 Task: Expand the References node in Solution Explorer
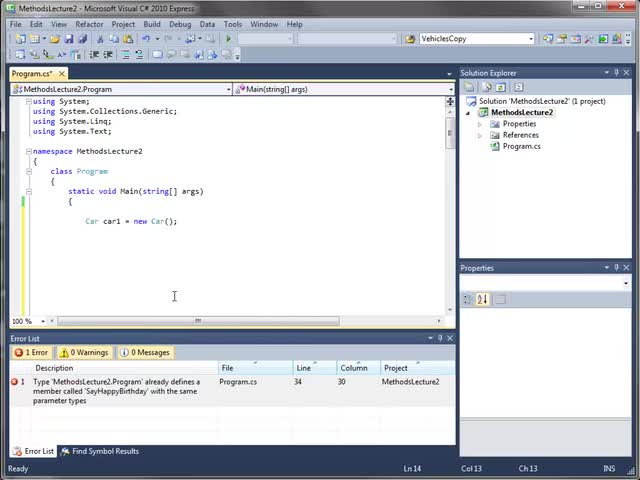[480, 135]
